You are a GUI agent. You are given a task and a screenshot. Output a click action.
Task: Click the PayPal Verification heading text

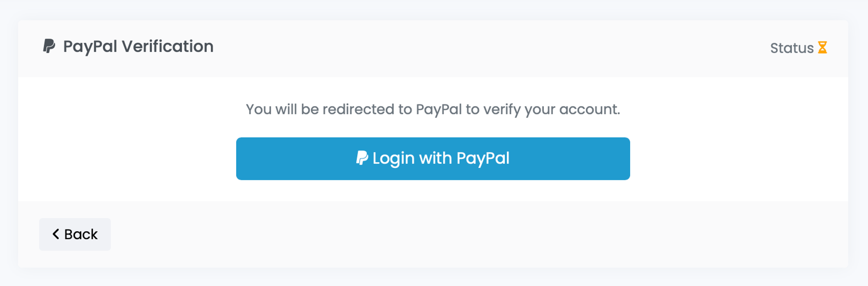point(138,47)
